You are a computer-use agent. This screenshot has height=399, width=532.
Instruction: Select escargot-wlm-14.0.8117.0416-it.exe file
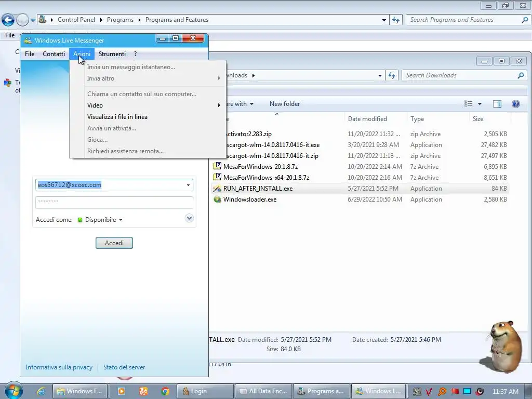point(273,145)
